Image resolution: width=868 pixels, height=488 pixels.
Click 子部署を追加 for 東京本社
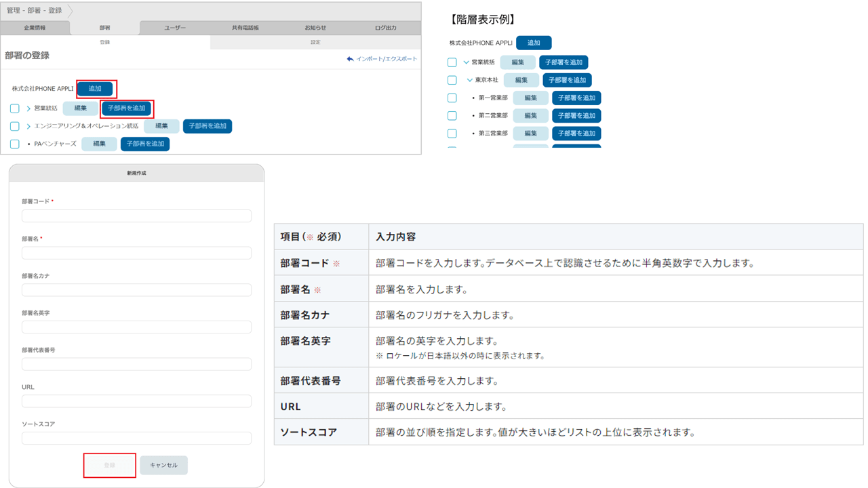[568, 80]
